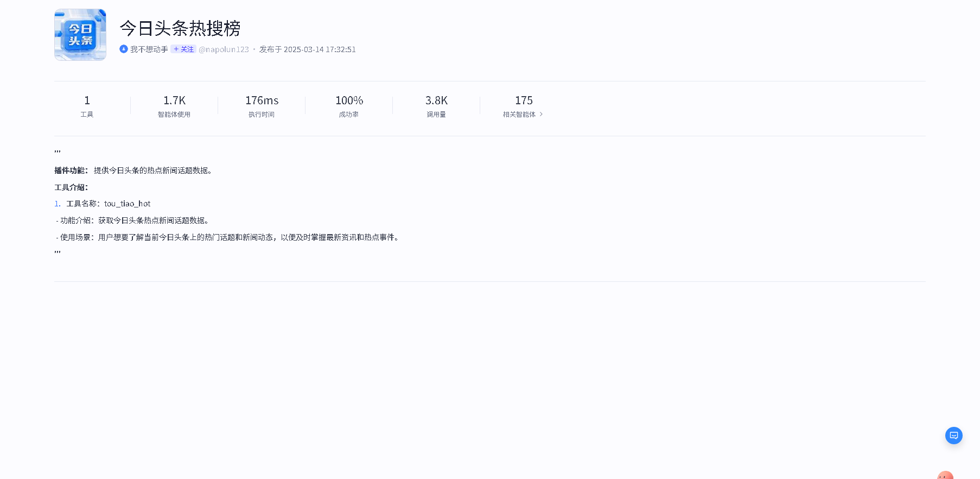Click the 工具介绍 heading
This screenshot has width=980, height=479.
(71, 187)
